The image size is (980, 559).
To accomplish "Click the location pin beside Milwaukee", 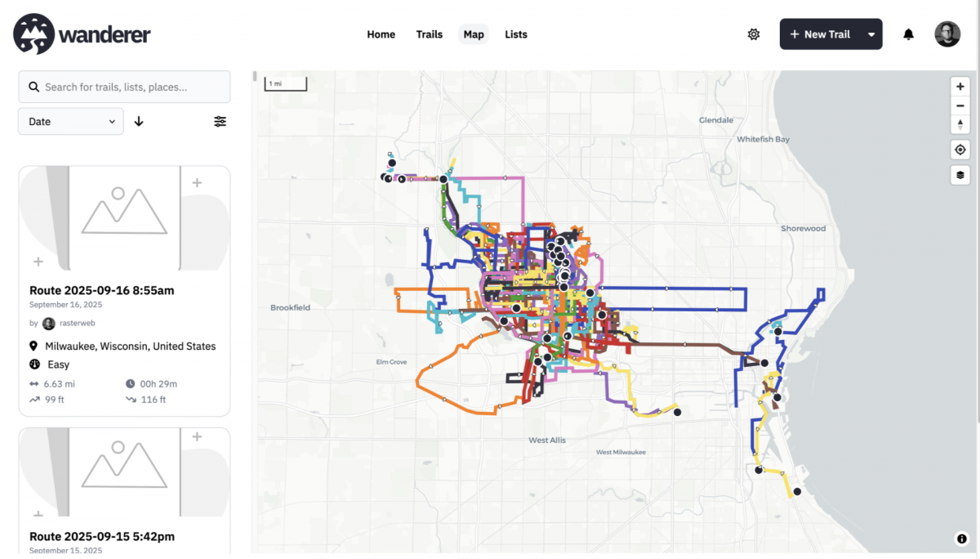I will 34,347.
